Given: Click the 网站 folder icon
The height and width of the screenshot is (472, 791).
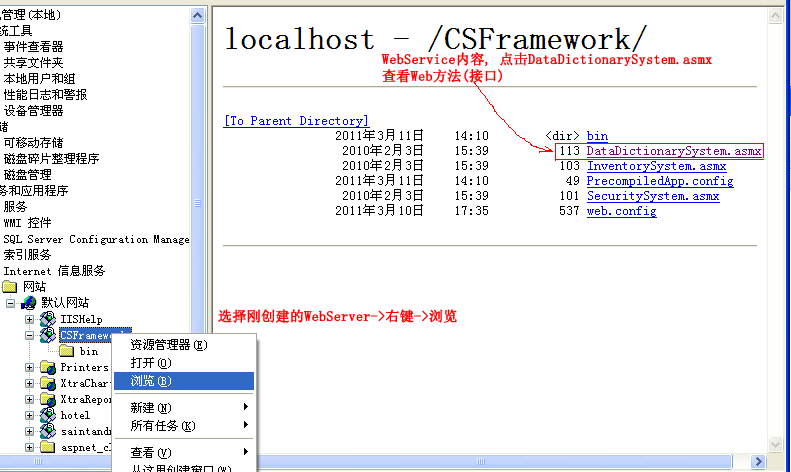Looking at the screenshot, I should (x=11, y=287).
